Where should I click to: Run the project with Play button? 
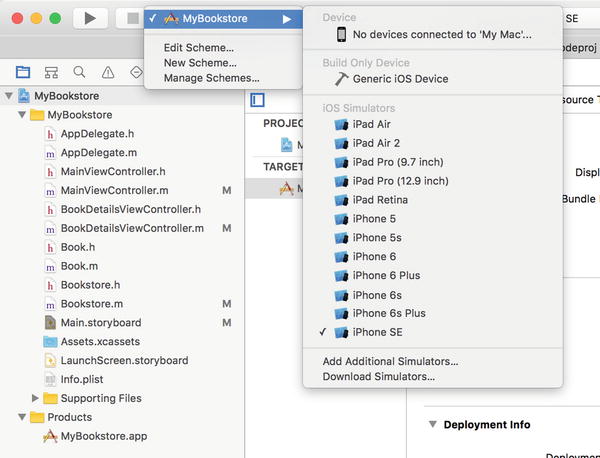(90, 18)
